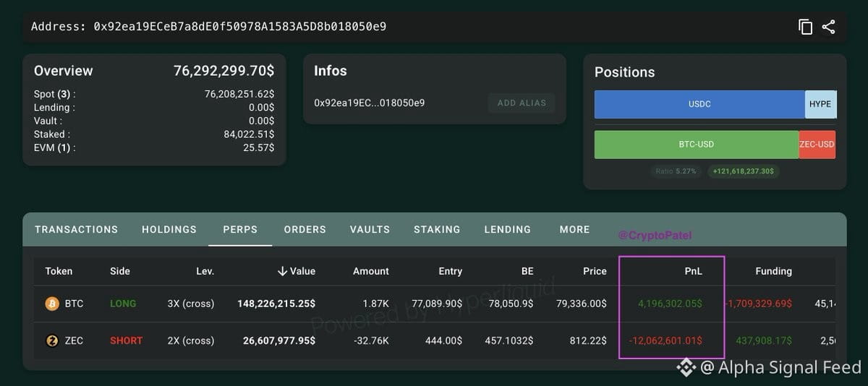
Task: Click the Token column header
Action: click(x=59, y=271)
